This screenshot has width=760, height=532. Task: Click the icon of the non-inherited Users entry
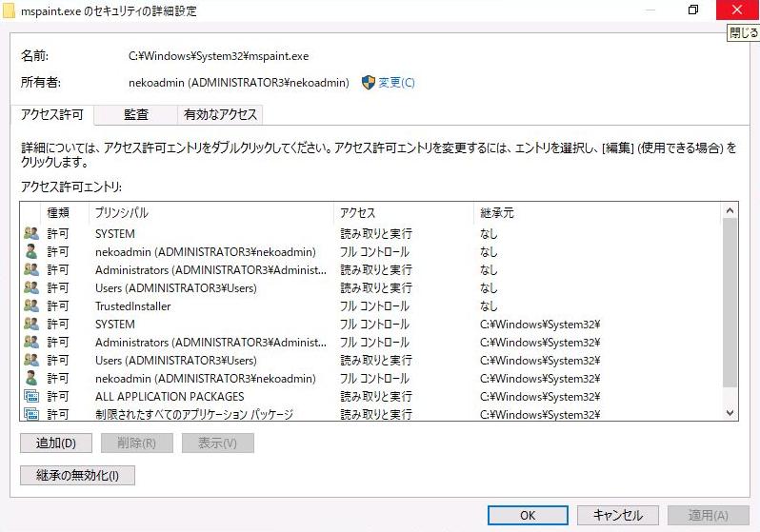click(31, 287)
